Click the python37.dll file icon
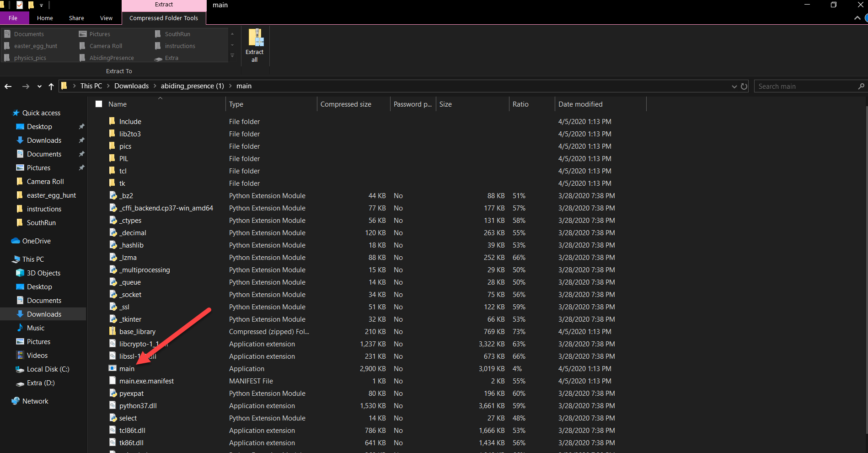 pos(113,405)
